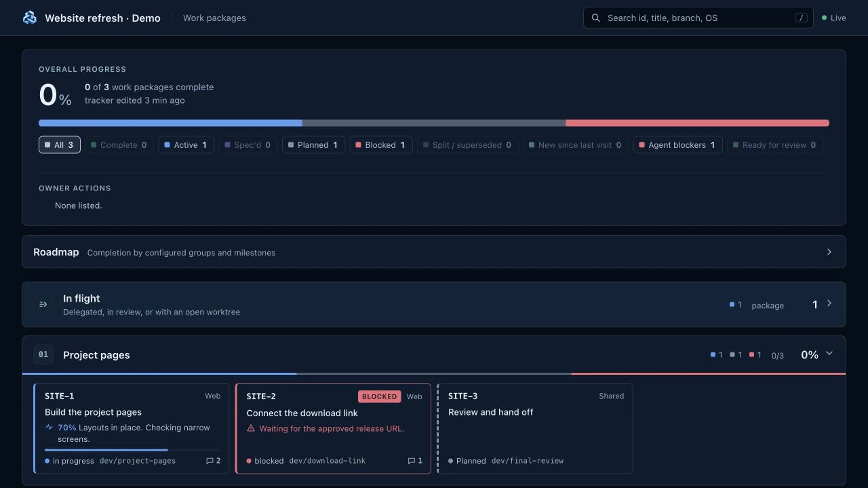Viewport: 868px width, 488px height.
Task: Click "tracker edited 3 min ago" text
Action: [135, 100]
